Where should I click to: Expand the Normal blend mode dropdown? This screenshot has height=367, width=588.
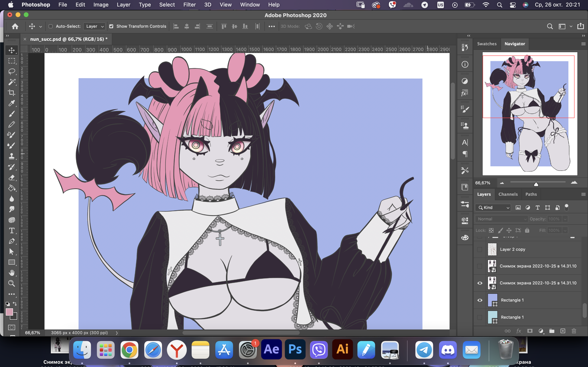pos(501,219)
